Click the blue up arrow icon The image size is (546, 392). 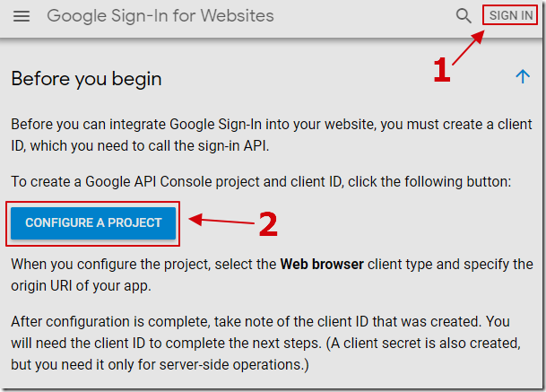[523, 76]
